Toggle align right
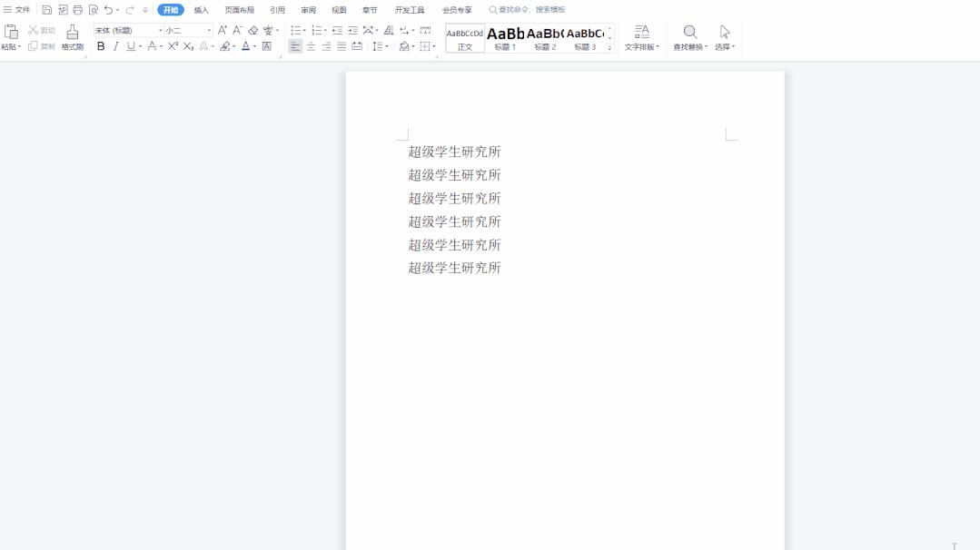This screenshot has height=550, width=980. click(326, 46)
